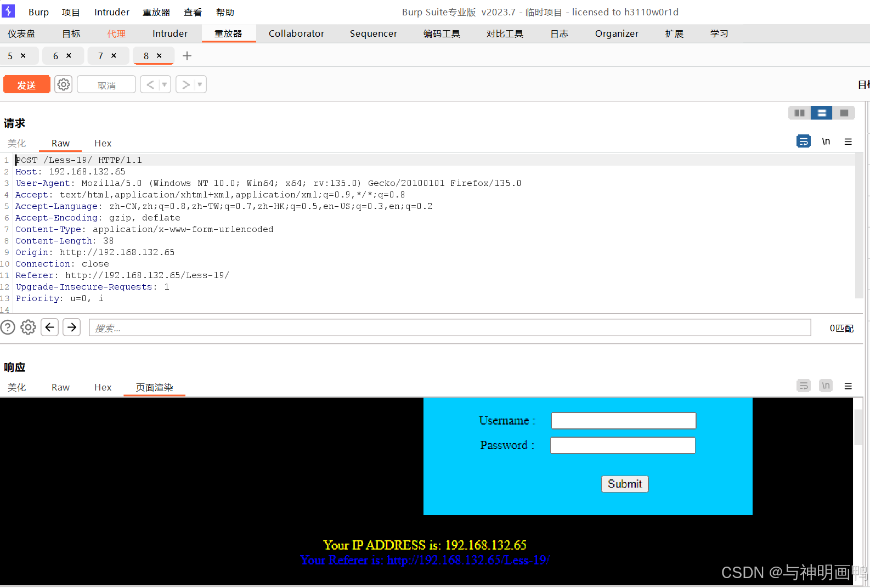The width and height of the screenshot is (870, 588).
Task: Click the rendered Submit button
Action: 625,484
